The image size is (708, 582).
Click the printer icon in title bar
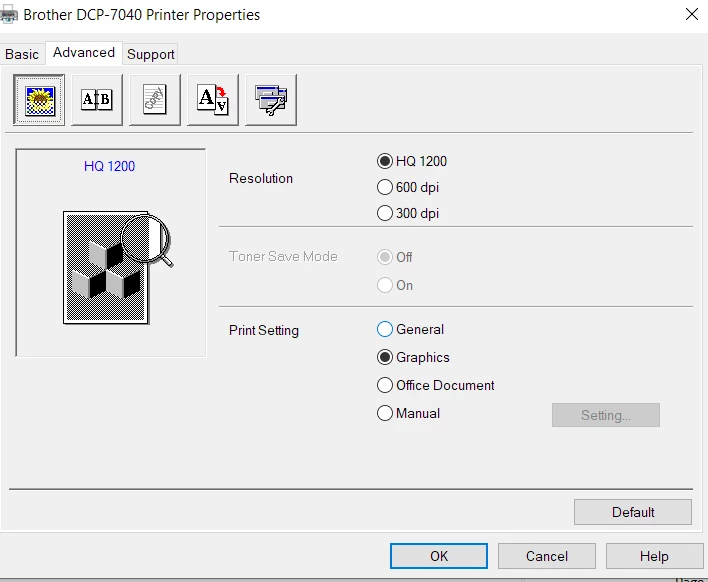pyautogui.click(x=9, y=14)
